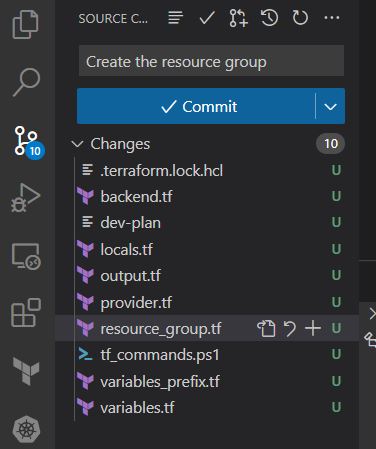Open the Remote Explorer icon
This screenshot has height=449, width=376.
(x=26, y=256)
